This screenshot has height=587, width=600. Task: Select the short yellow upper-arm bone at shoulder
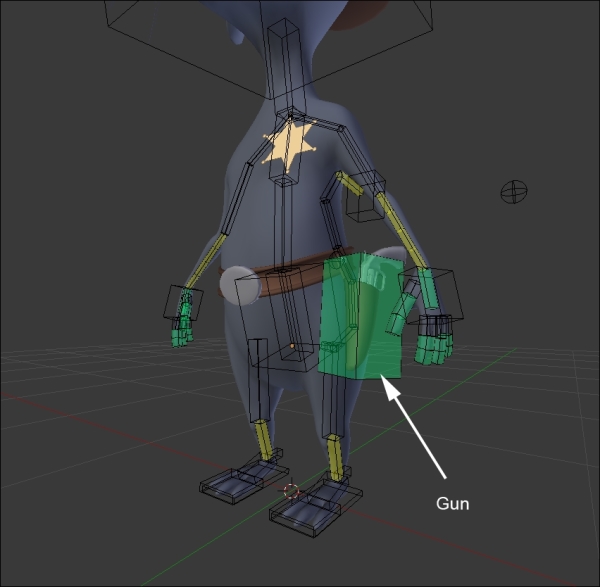click(349, 183)
